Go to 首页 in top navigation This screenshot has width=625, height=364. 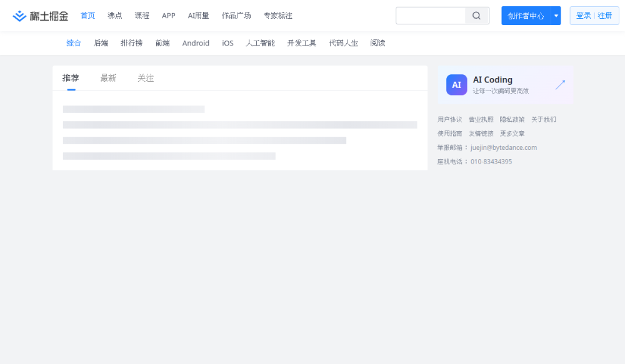(87, 16)
